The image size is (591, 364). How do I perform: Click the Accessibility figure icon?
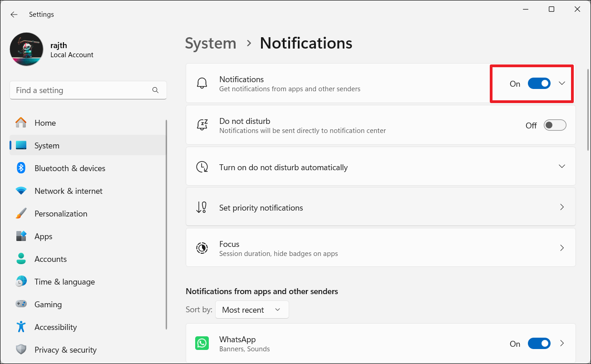point(21,327)
